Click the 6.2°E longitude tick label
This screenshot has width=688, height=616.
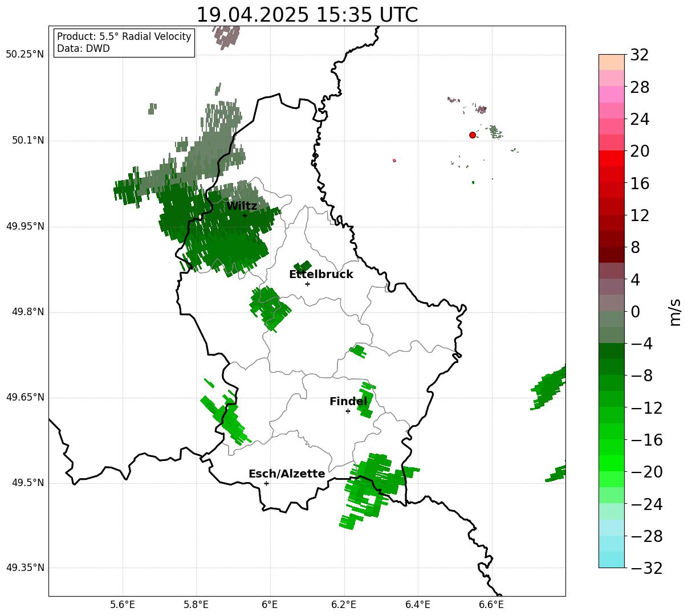pyautogui.click(x=344, y=605)
